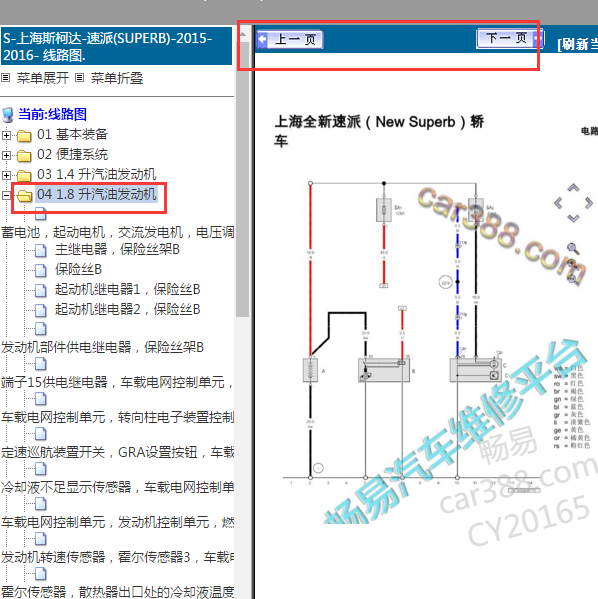
Task: Select the 04 1.8 升汽油发动机 folder label
Action: 97,194
